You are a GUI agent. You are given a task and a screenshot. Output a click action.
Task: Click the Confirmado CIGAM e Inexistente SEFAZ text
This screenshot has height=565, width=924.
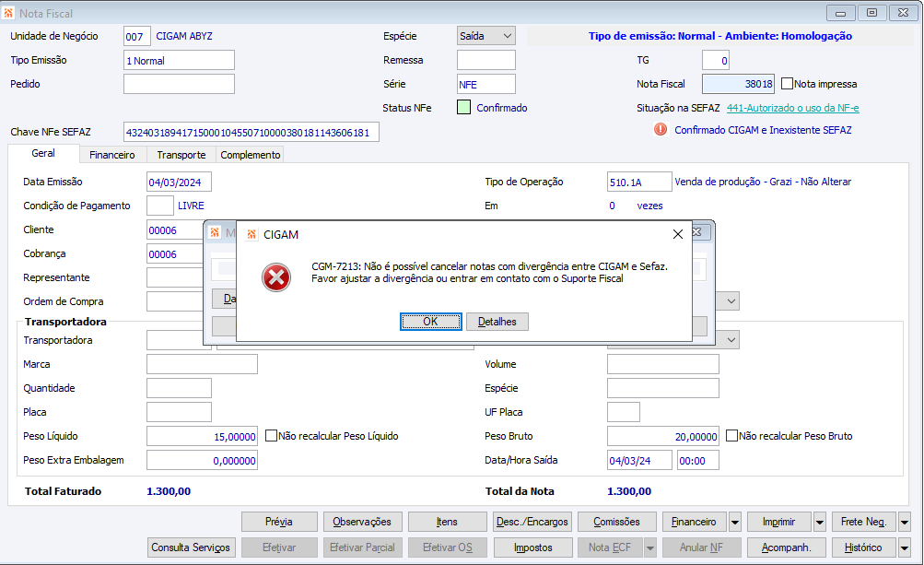763,130
